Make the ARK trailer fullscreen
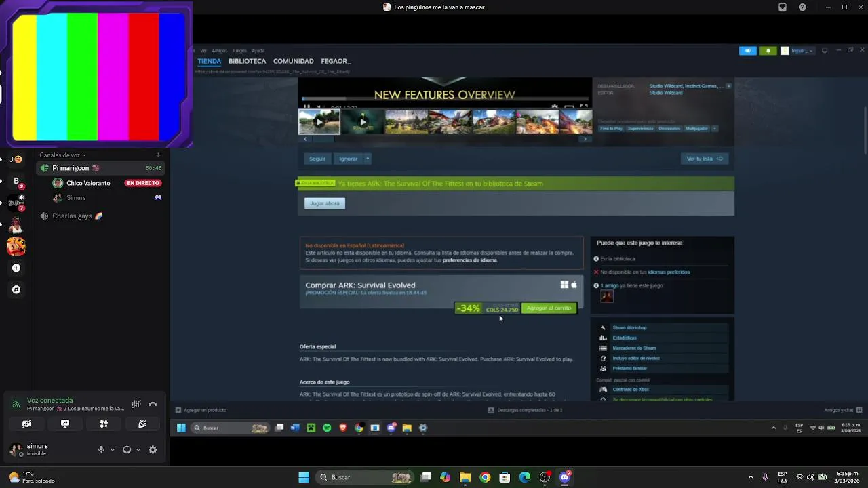Image resolution: width=868 pixels, height=488 pixels. pos(583,106)
